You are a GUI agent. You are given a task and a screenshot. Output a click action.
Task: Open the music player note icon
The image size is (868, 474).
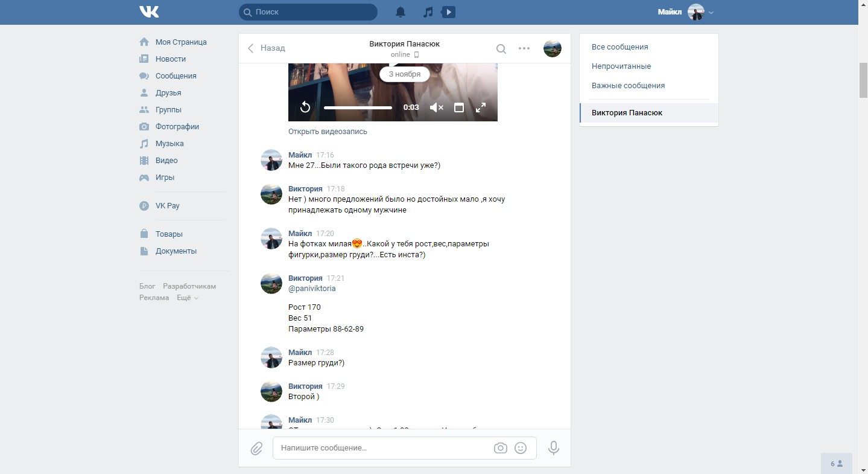pos(428,12)
